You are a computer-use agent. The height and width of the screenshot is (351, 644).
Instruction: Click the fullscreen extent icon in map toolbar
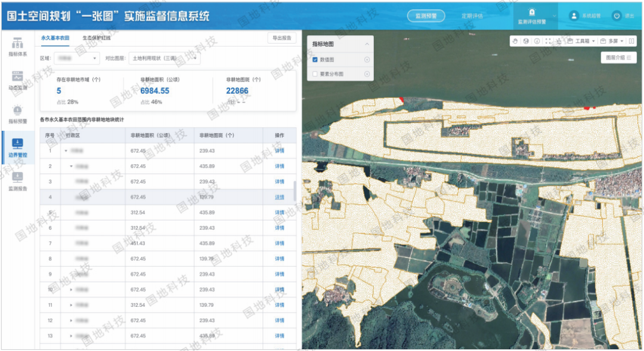click(x=548, y=41)
